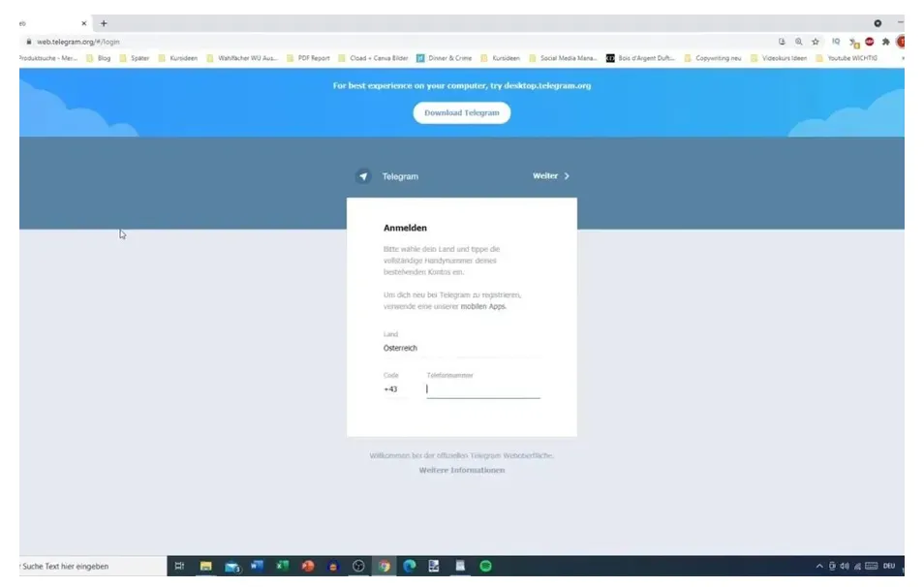924x587 pixels.
Task: Click the Telegram header title
Action: click(x=400, y=176)
